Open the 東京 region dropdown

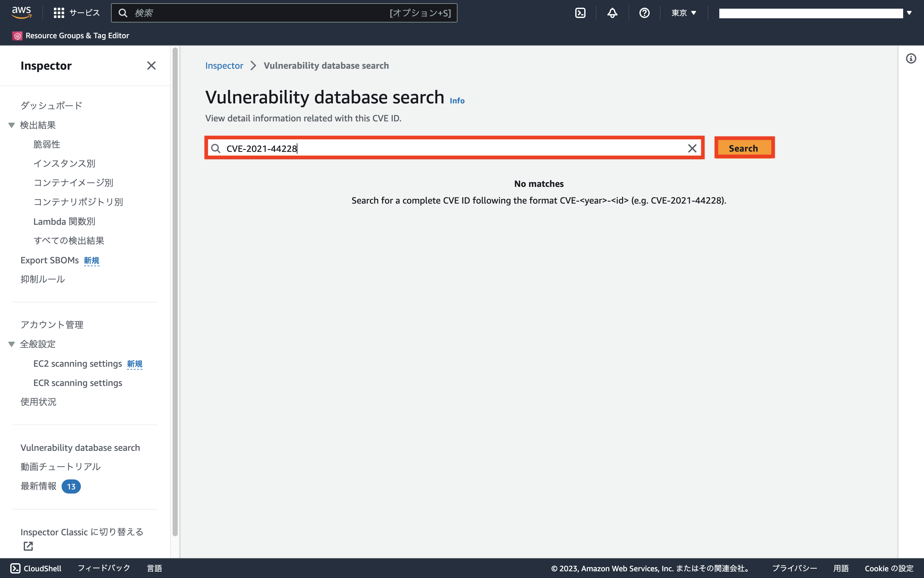click(684, 13)
